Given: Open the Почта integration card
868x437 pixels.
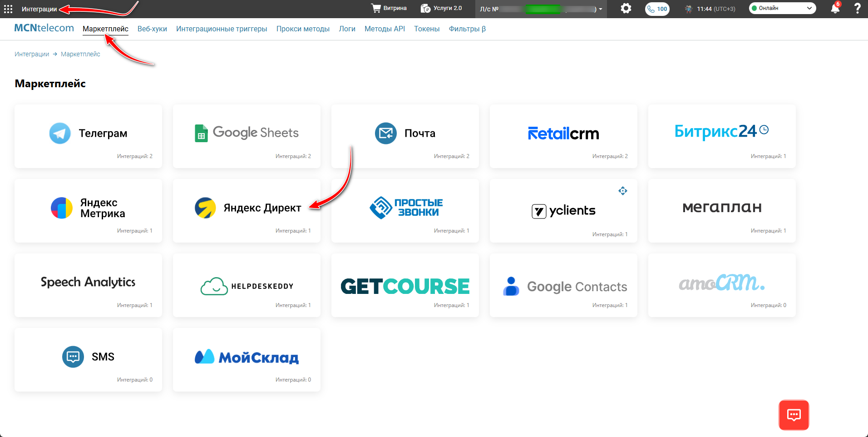Looking at the screenshot, I should pos(405,136).
